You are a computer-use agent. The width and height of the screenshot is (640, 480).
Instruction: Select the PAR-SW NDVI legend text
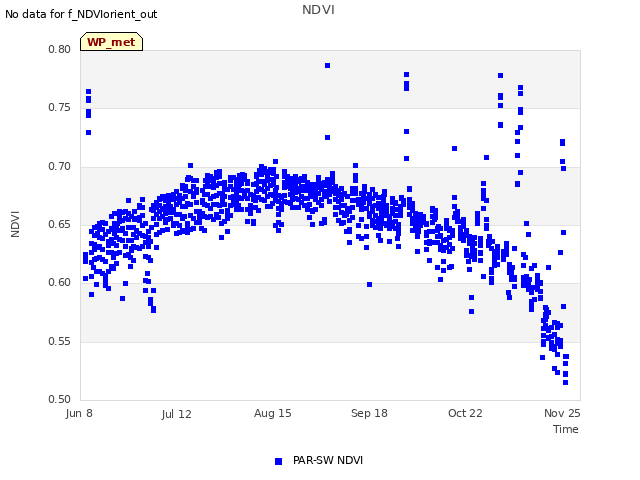(328, 460)
